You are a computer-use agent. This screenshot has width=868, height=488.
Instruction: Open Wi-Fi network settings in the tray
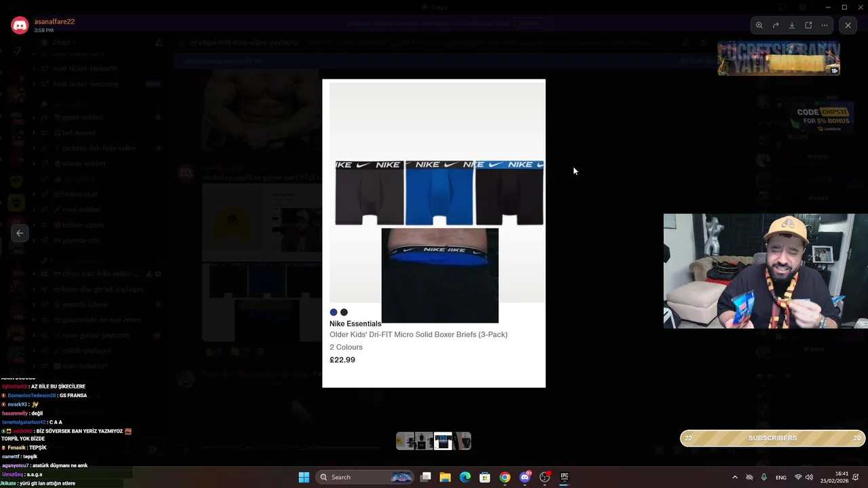click(798, 477)
